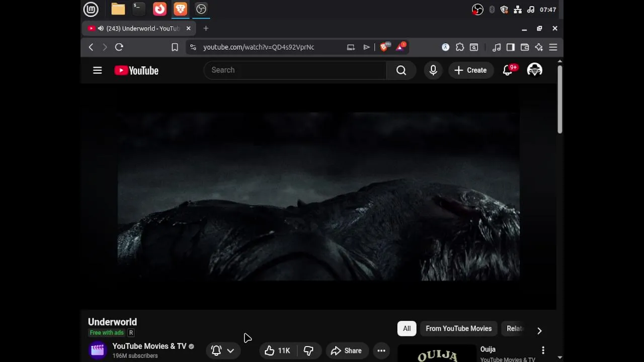The image size is (644, 362).
Task: Click the Create button
Action: tap(470, 70)
